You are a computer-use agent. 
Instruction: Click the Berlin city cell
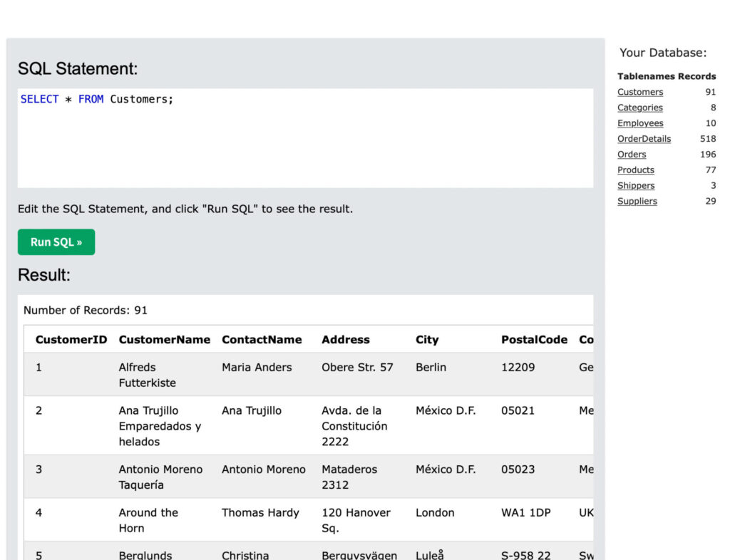click(x=431, y=368)
